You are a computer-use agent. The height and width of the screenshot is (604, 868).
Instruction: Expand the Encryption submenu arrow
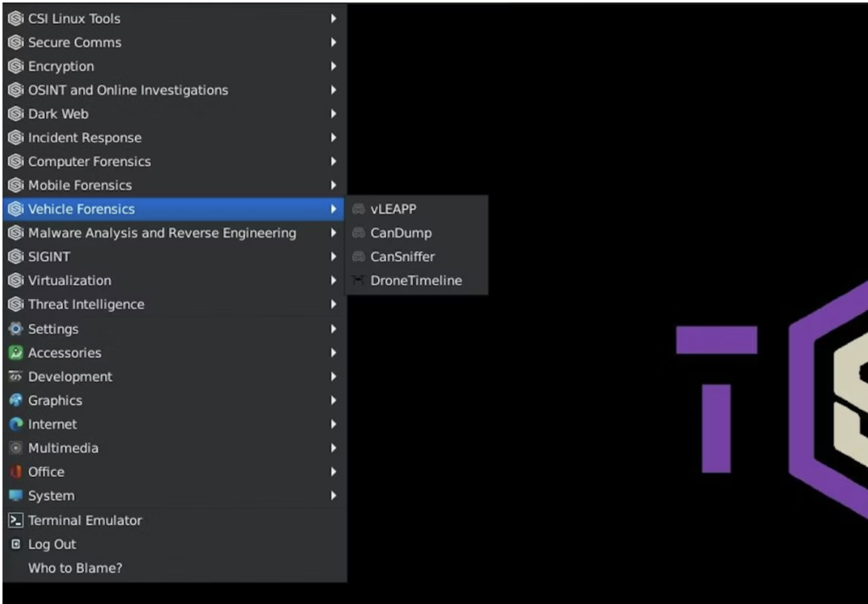tap(333, 66)
